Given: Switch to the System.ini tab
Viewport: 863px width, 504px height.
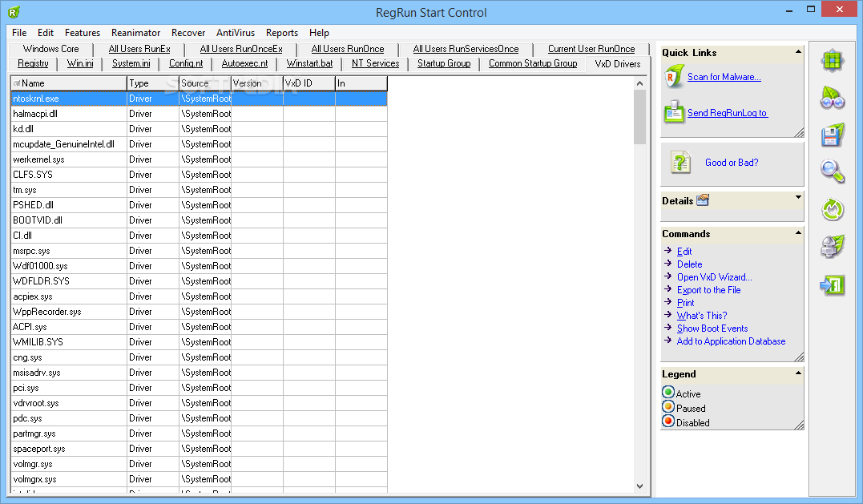Looking at the screenshot, I should point(131,63).
